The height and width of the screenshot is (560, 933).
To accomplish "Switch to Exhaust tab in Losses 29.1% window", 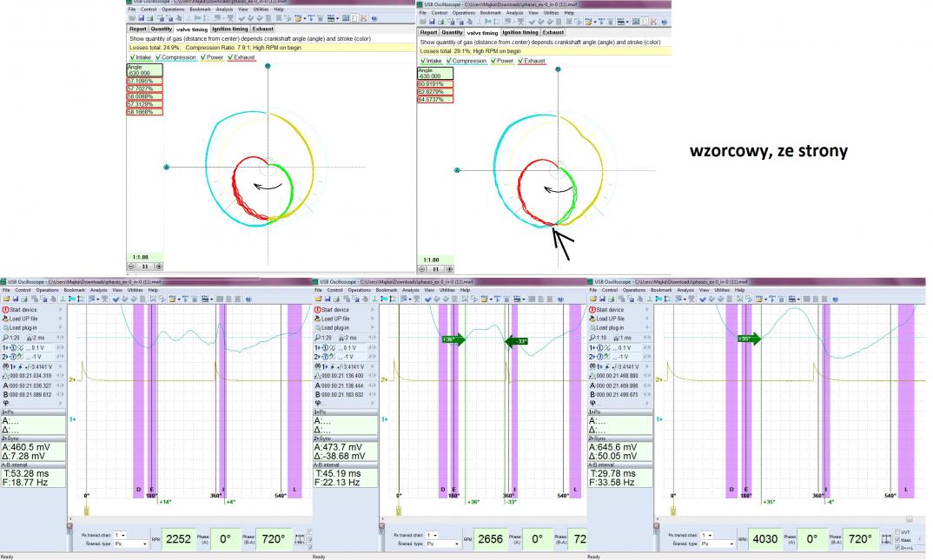I will (x=553, y=32).
